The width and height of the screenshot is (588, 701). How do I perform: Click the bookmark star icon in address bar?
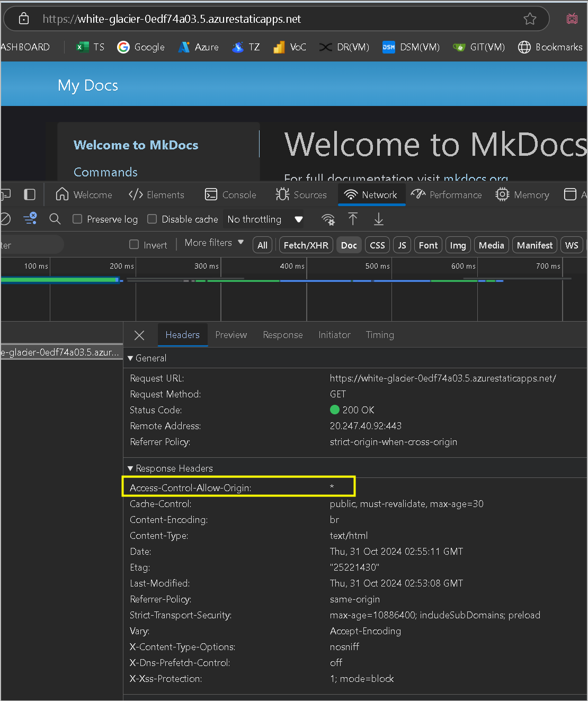tap(530, 19)
